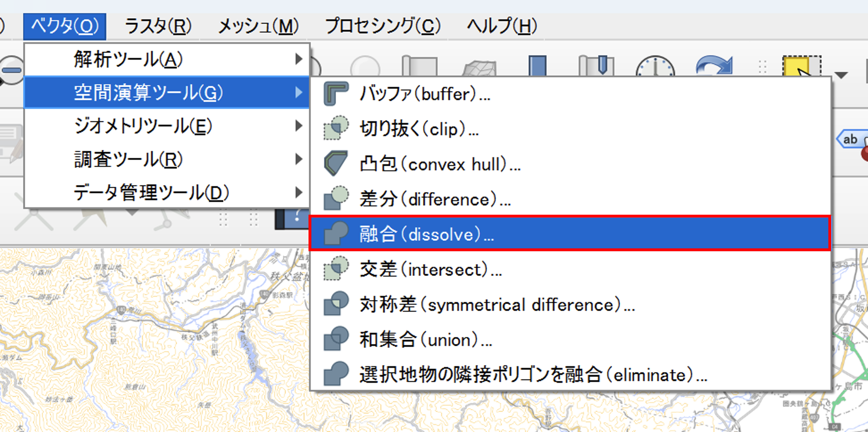Expand arrow next to ジオメトリツール(E)
The image size is (868, 432).
299,126
